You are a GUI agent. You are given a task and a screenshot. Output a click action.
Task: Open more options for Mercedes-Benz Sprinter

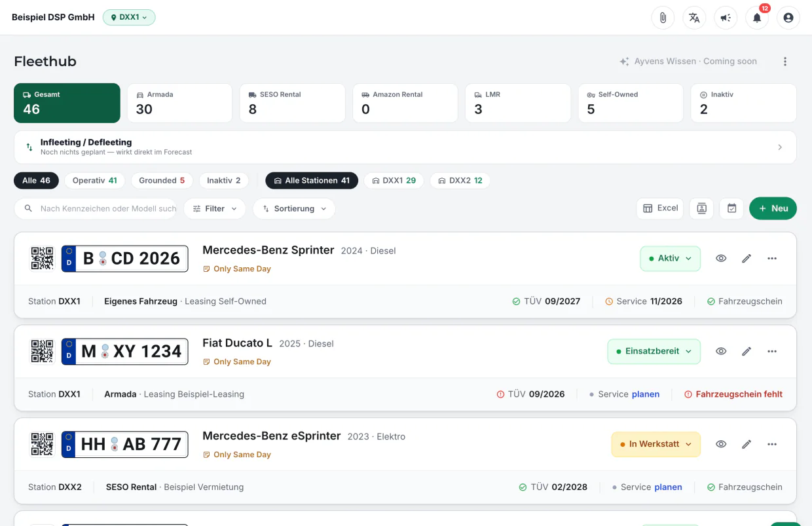772,258
